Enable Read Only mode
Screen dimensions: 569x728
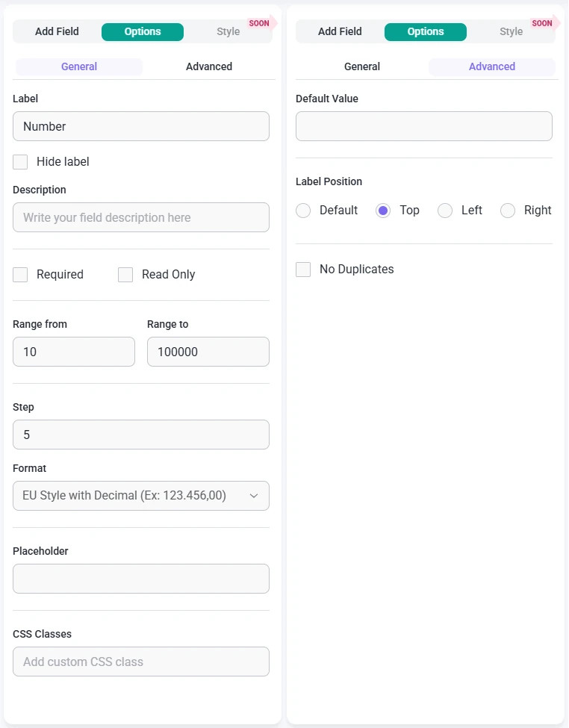(x=125, y=275)
